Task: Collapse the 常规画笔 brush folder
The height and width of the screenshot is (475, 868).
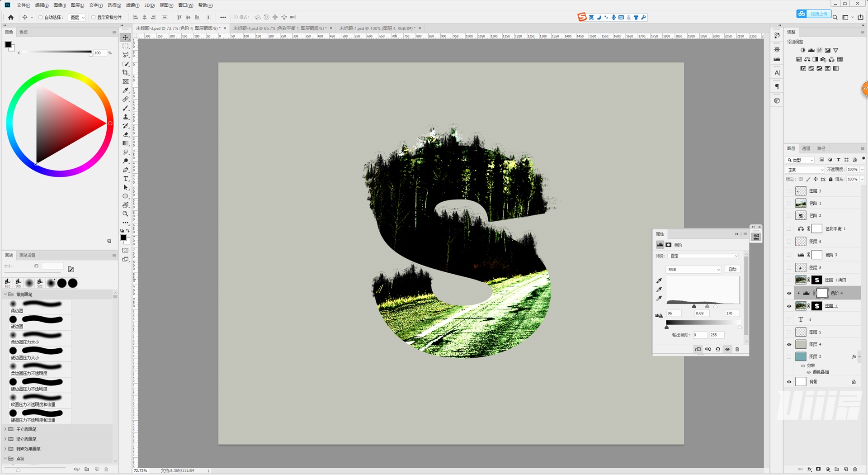Action: (x=5, y=294)
